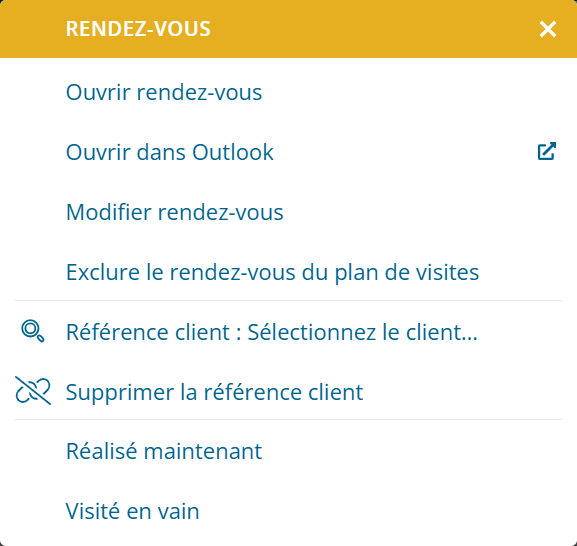Screen dimensions: 577x546
Task: Choose Ouvrir dans Outlook
Action: click(x=288, y=152)
